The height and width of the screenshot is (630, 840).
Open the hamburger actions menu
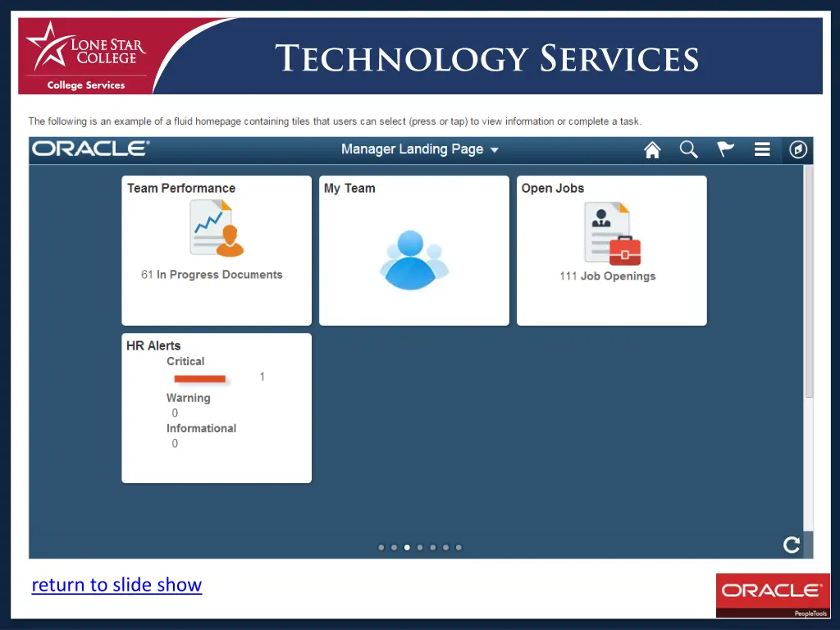tap(762, 149)
